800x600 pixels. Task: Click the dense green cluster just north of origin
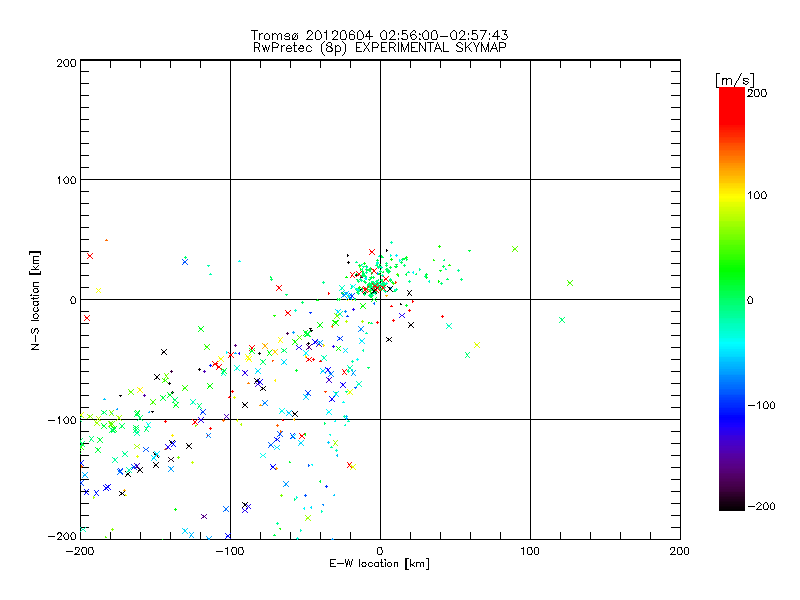[378, 276]
